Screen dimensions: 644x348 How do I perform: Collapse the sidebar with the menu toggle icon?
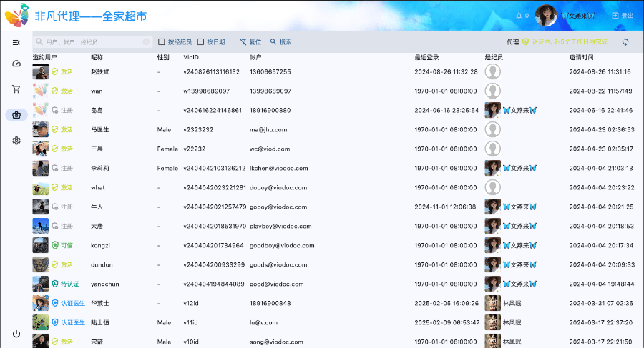pos(16,43)
